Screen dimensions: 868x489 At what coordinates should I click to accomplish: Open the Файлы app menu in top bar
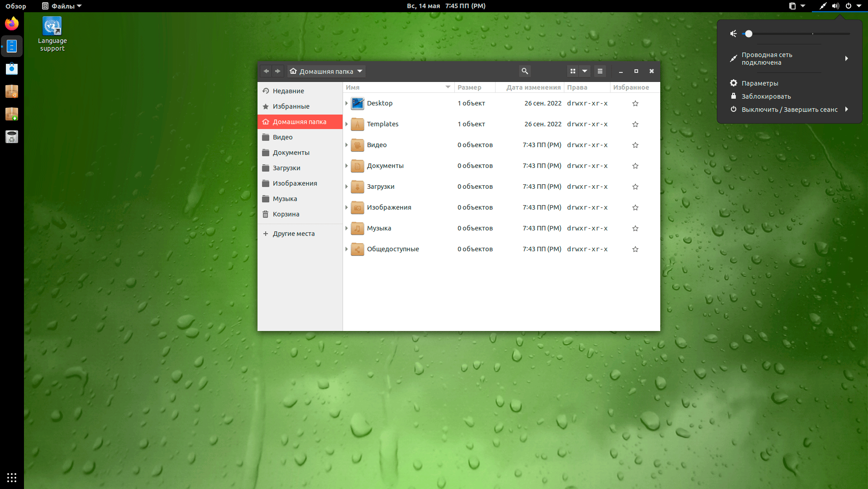62,6
